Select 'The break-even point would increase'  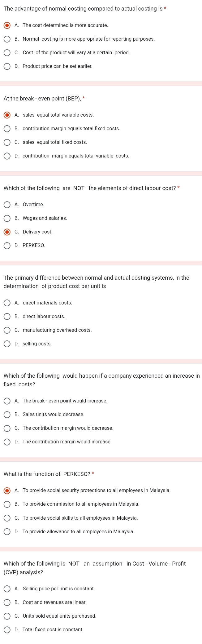[x=7, y=401]
